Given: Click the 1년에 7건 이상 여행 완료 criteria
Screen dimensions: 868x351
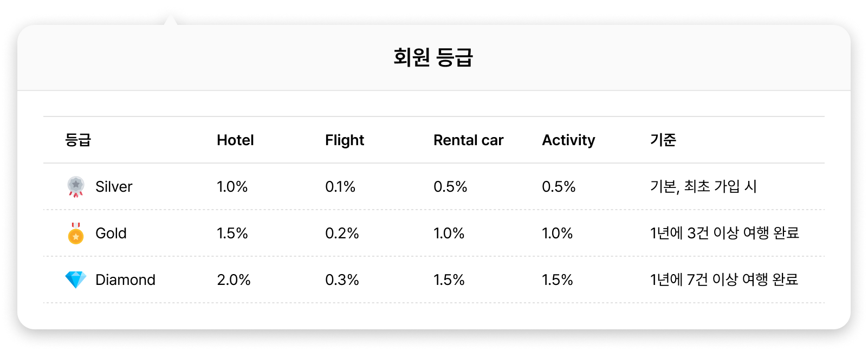Looking at the screenshot, I should click(724, 280).
